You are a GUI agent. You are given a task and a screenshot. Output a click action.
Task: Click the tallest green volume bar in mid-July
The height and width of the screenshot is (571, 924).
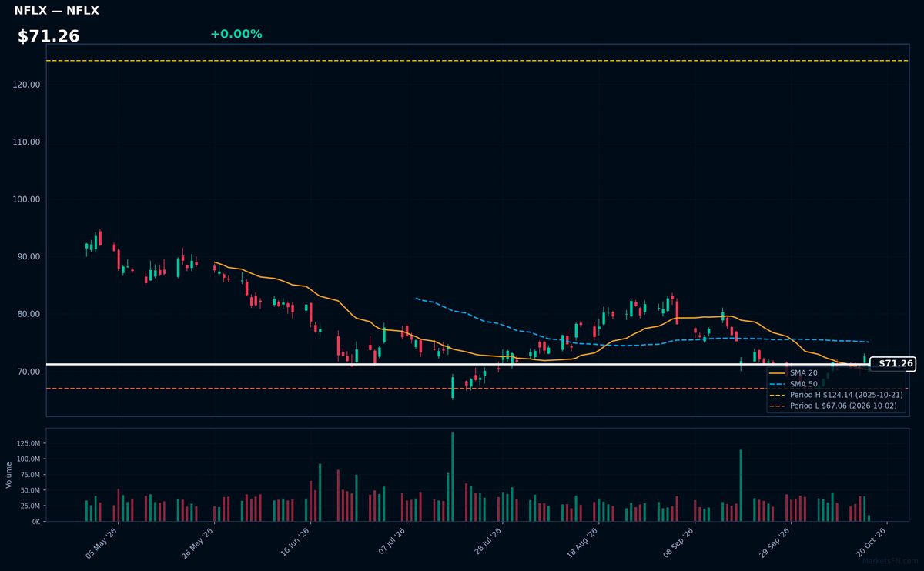coord(452,477)
